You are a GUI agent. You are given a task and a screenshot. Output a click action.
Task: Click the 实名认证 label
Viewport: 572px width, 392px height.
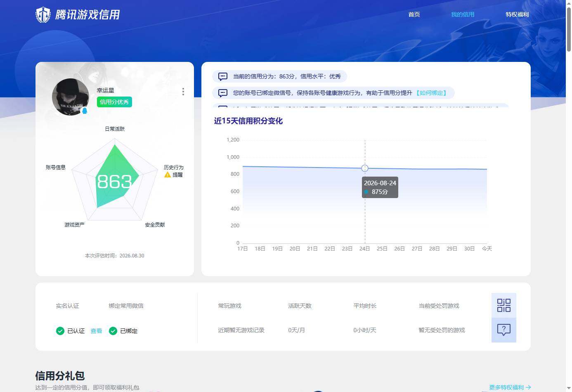pyautogui.click(x=67, y=306)
